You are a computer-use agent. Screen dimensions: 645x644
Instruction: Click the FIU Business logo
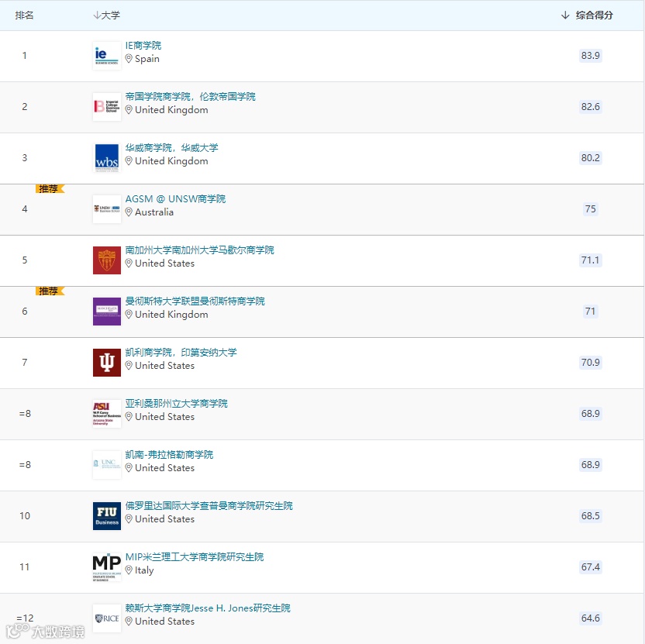point(106,515)
